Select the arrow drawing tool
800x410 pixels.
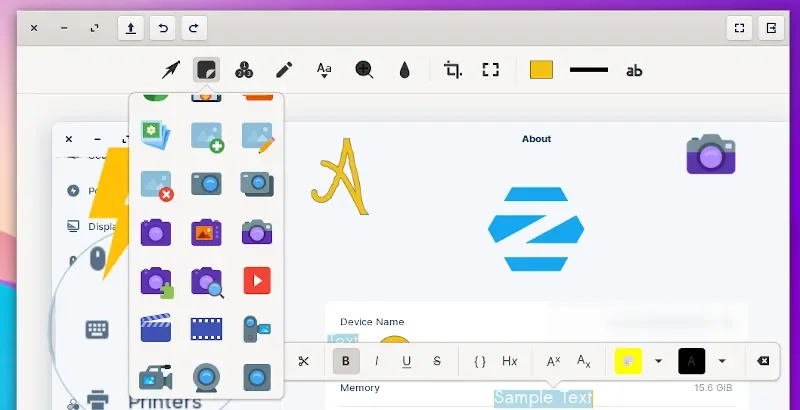coord(171,70)
